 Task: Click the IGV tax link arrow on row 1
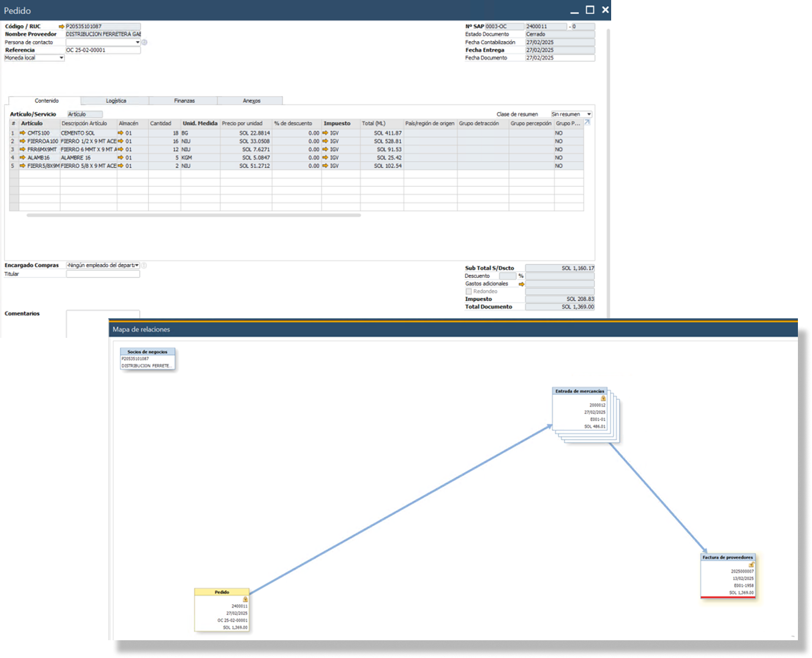[325, 133]
